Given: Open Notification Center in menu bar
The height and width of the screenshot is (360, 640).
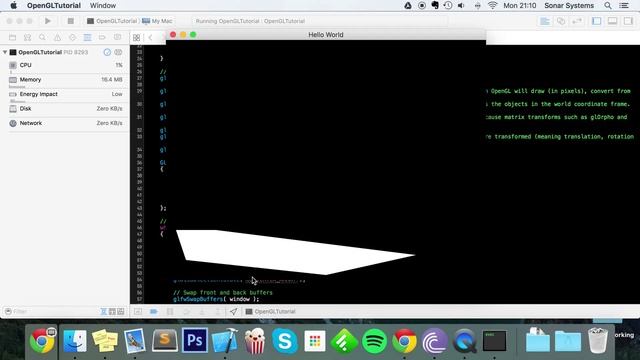Looking at the screenshot, I should pyautogui.click(x=624, y=6).
